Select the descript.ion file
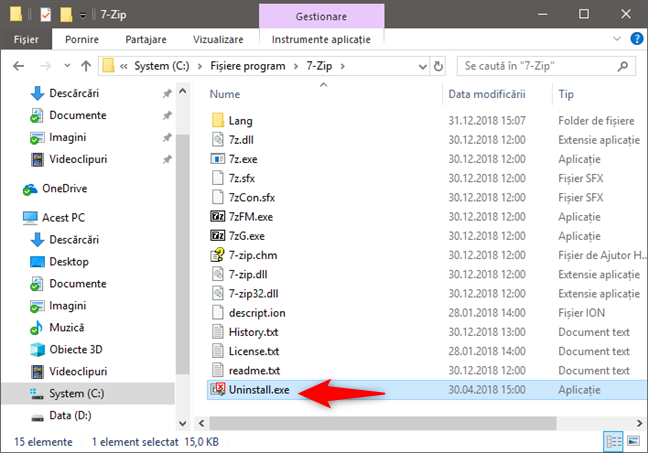The height and width of the screenshot is (453, 648). point(257,313)
